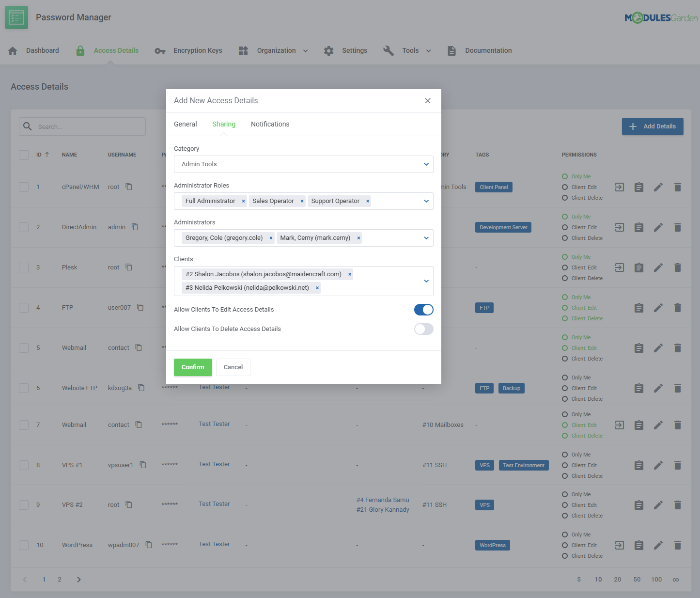The image size is (700, 598).
Task: Open clipboard details icon in FTP row
Action: 639,308
